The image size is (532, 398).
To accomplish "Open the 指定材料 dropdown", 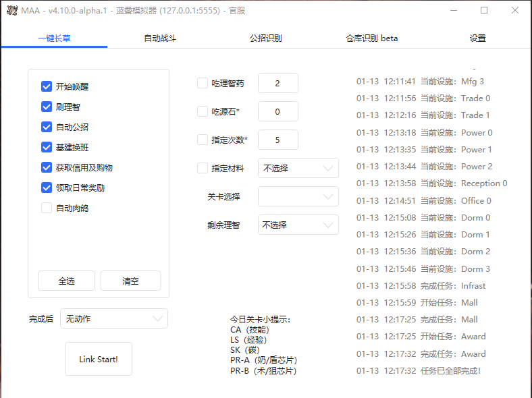I will 298,168.
